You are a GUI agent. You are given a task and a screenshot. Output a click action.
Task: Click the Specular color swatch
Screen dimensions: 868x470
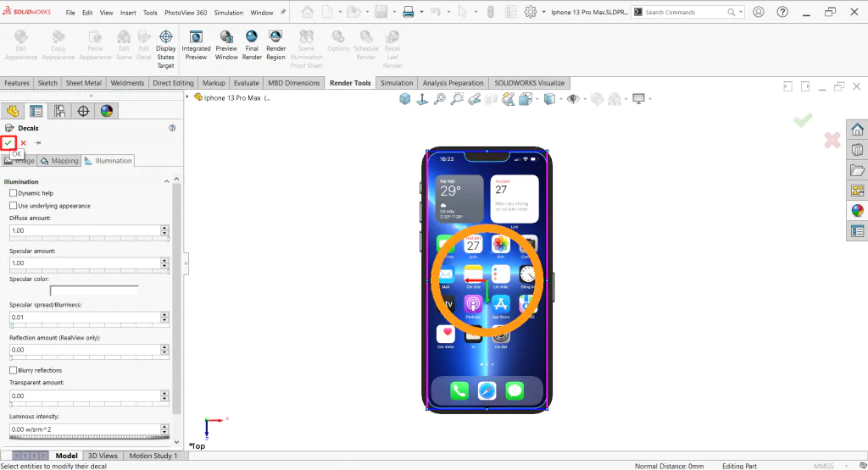pyautogui.click(x=94, y=290)
